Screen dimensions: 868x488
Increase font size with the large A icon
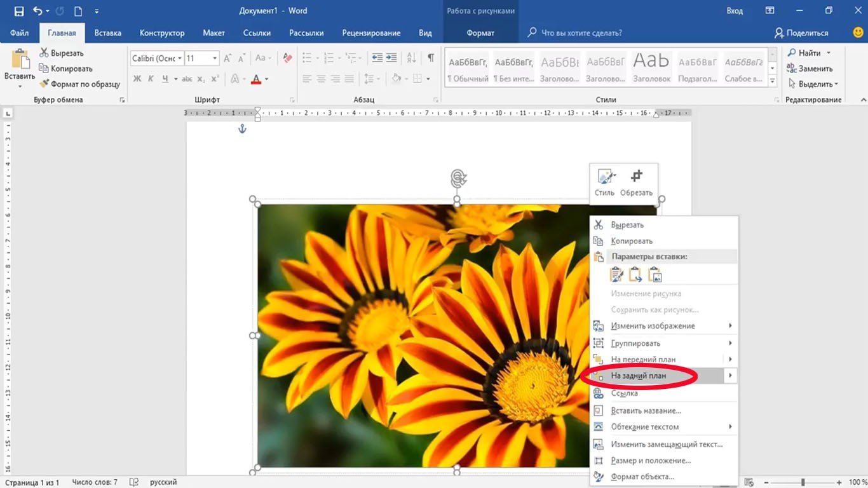(x=228, y=58)
